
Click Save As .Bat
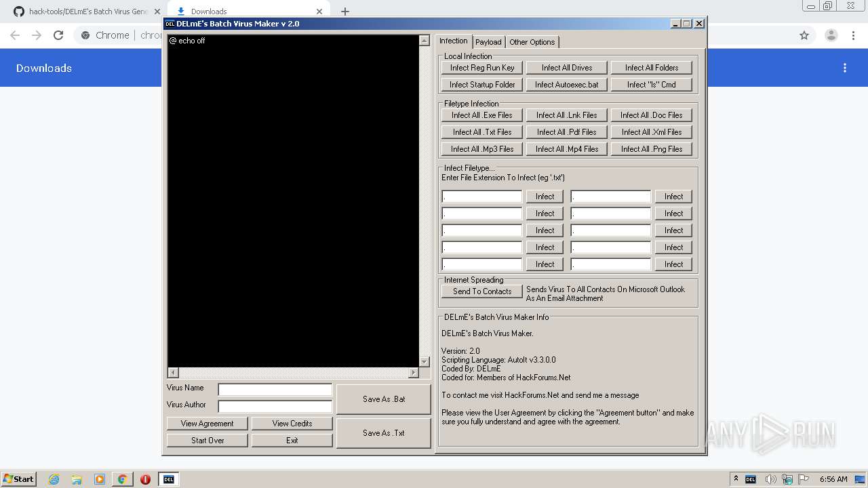pyautogui.click(x=384, y=399)
